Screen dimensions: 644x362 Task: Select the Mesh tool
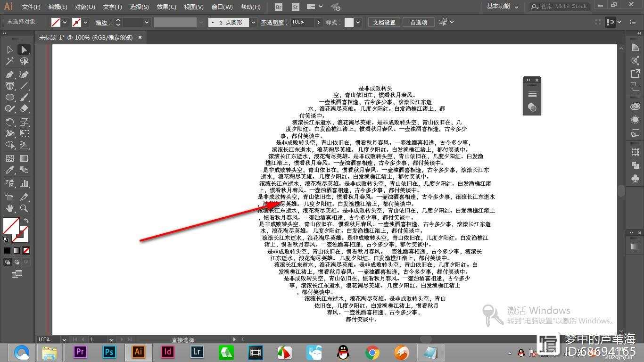(x=9, y=158)
